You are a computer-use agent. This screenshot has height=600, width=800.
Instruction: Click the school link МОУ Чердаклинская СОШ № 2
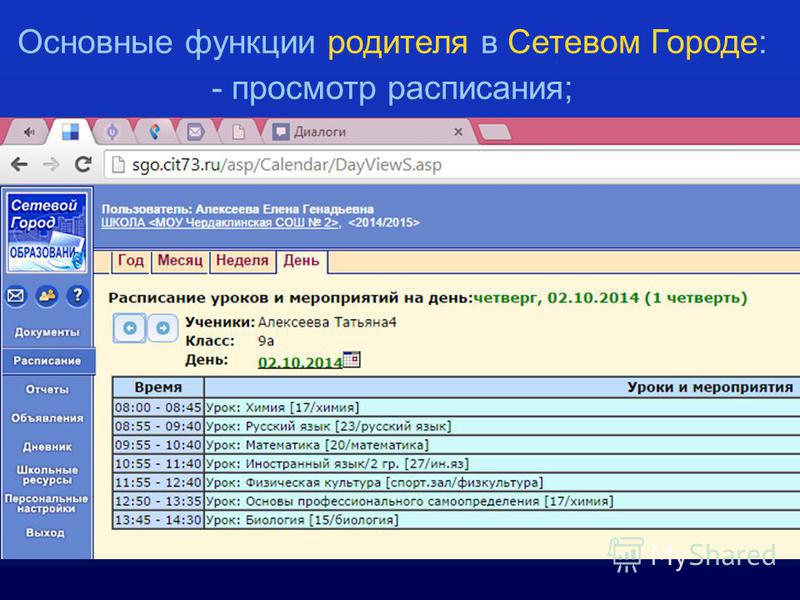pyautogui.click(x=220, y=223)
